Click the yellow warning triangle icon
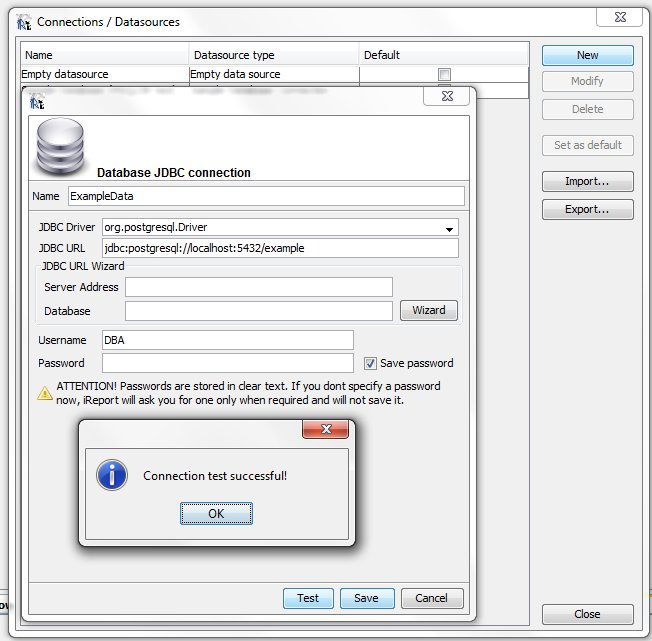 click(44, 393)
